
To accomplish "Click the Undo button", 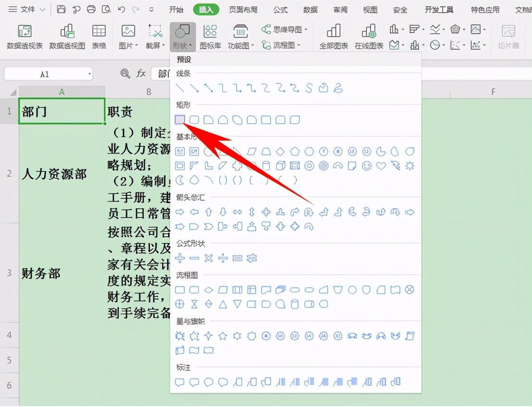I will coord(122,9).
